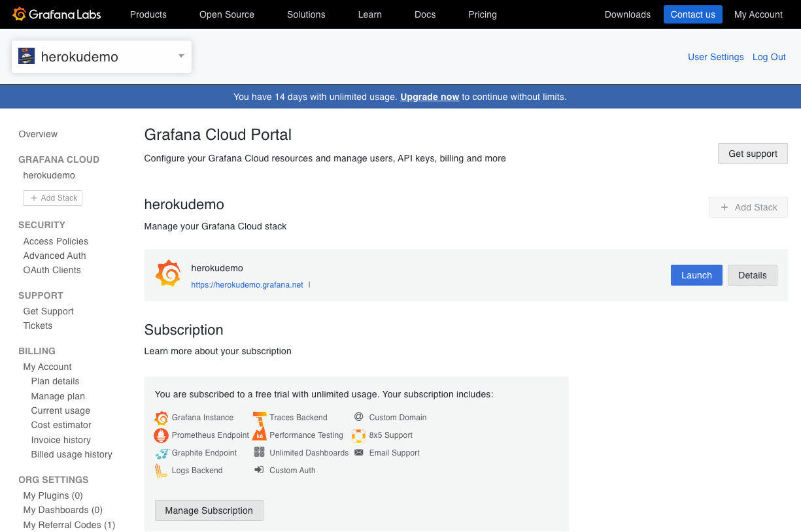Open Advanced Auth
Viewport: 801px width, 532px height.
click(55, 256)
